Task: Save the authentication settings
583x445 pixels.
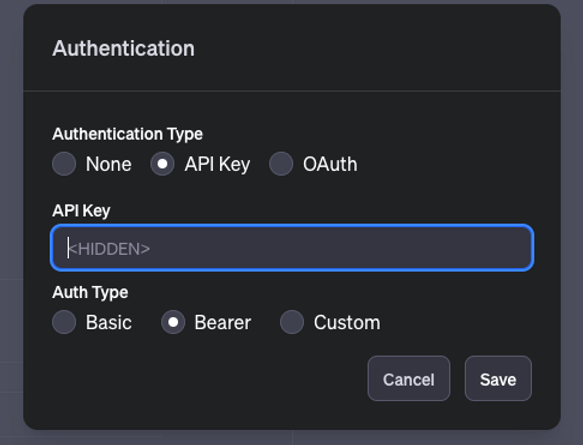Action: point(498,378)
